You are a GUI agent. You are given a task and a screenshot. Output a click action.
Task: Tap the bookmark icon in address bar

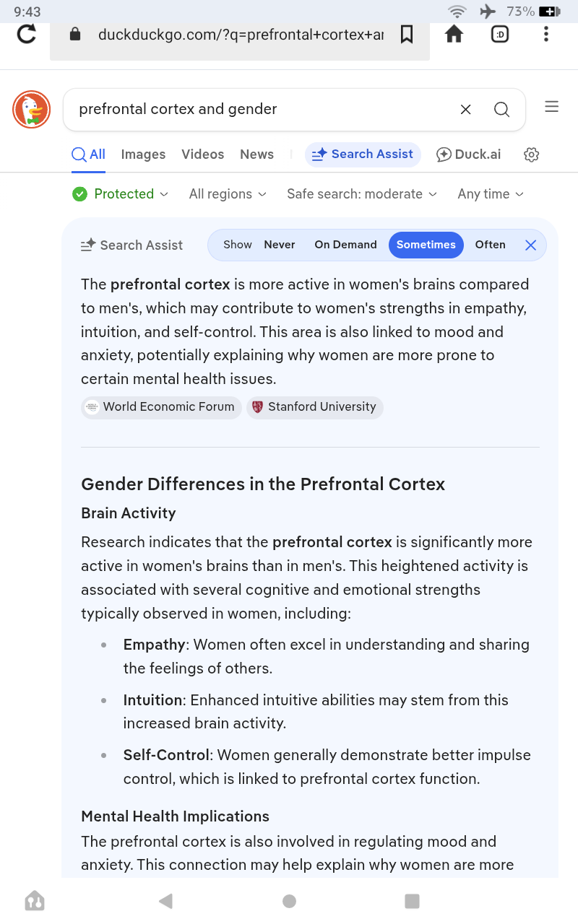(407, 34)
